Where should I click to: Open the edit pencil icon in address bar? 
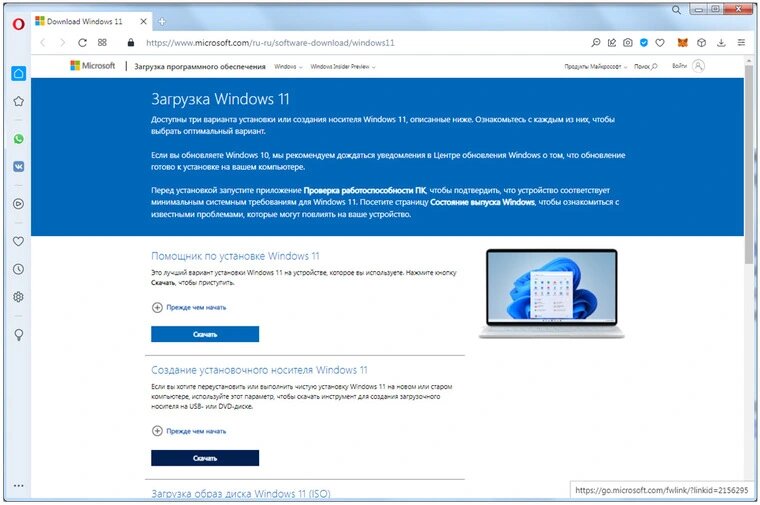click(x=612, y=43)
